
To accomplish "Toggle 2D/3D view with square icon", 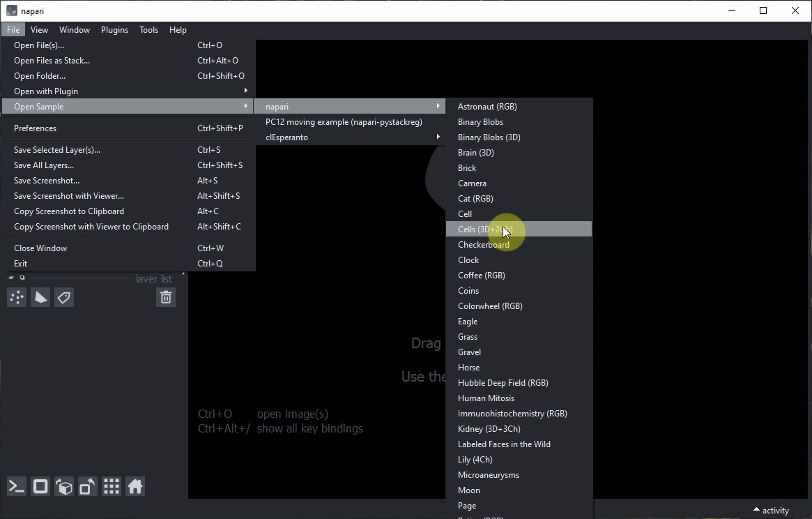I will point(40,487).
